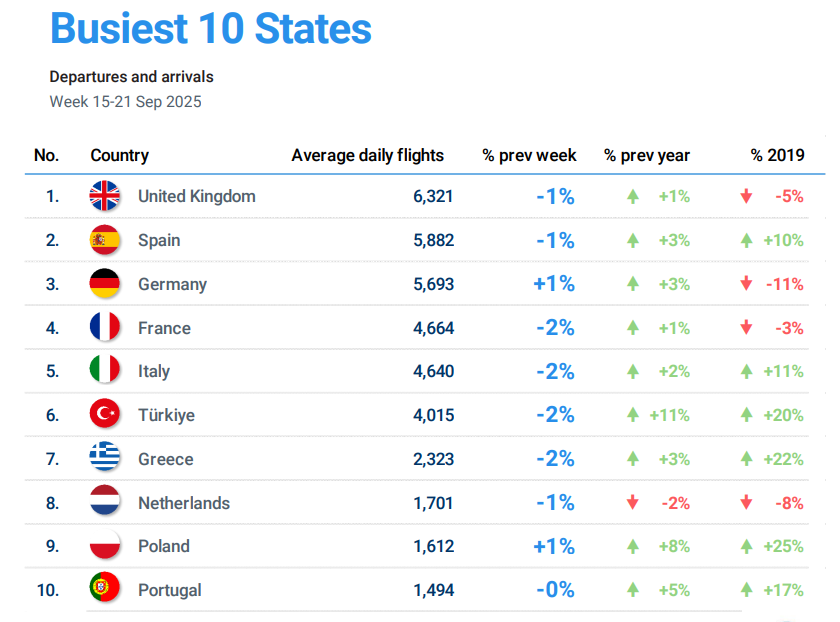Image resolution: width=840 pixels, height=622 pixels.
Task: Click the Netherlands country name
Action: coord(184,503)
